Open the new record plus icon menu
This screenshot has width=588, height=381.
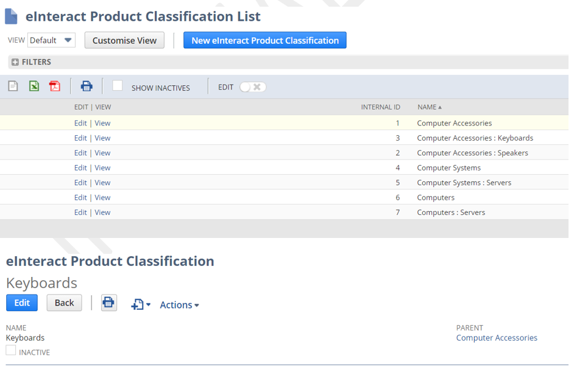point(140,304)
